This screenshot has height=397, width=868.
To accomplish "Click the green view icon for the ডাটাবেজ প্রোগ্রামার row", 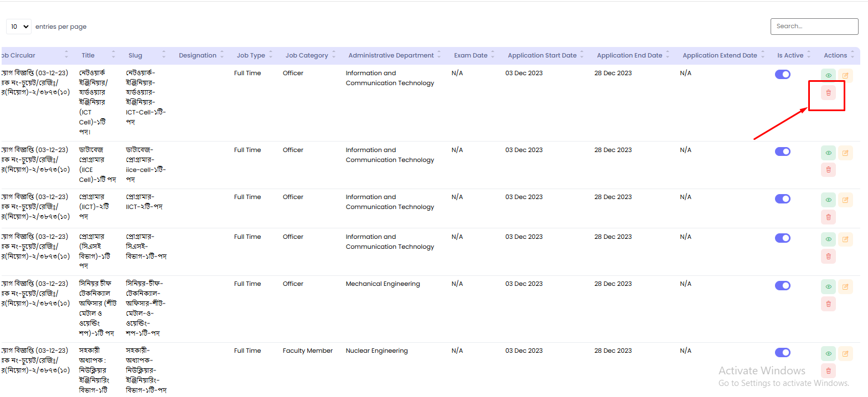I will tap(828, 153).
